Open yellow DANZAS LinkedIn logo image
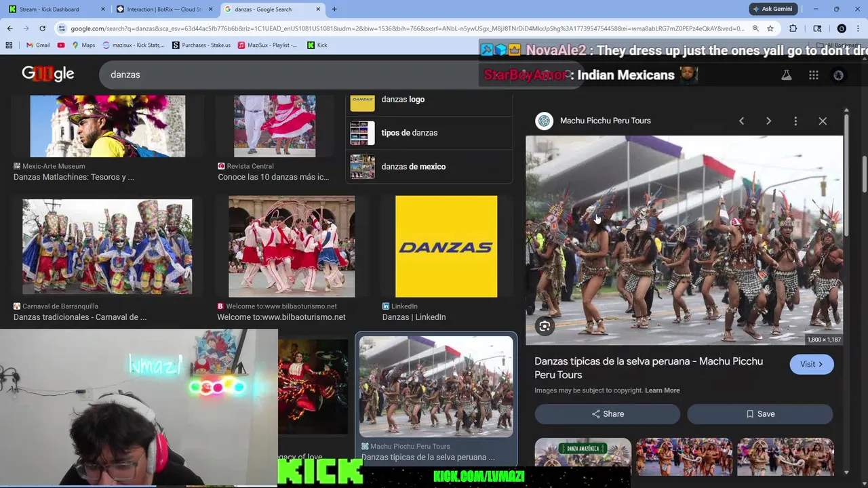The width and height of the screenshot is (868, 488). 446,247
